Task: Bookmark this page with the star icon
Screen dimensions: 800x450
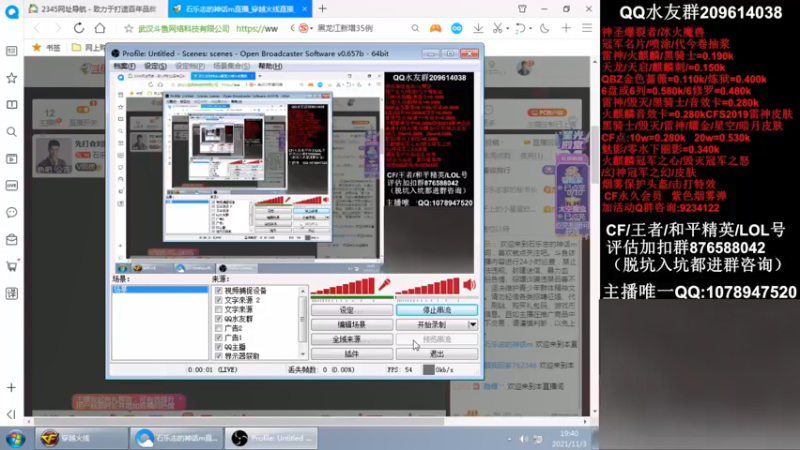Action: (x=129, y=29)
